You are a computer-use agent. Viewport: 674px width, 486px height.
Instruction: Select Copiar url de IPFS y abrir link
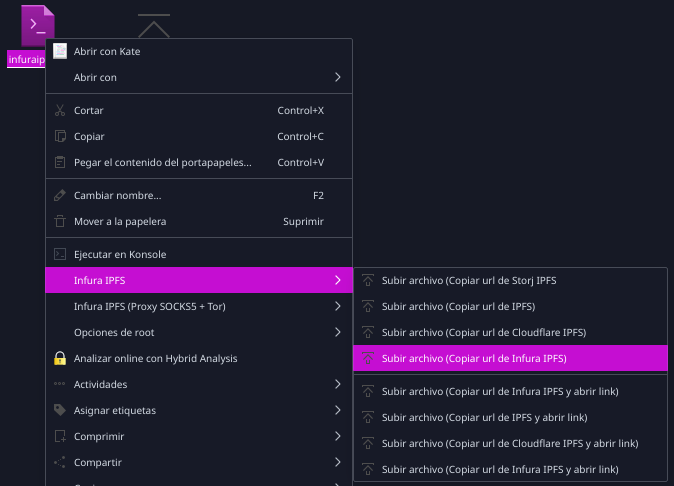point(510,417)
